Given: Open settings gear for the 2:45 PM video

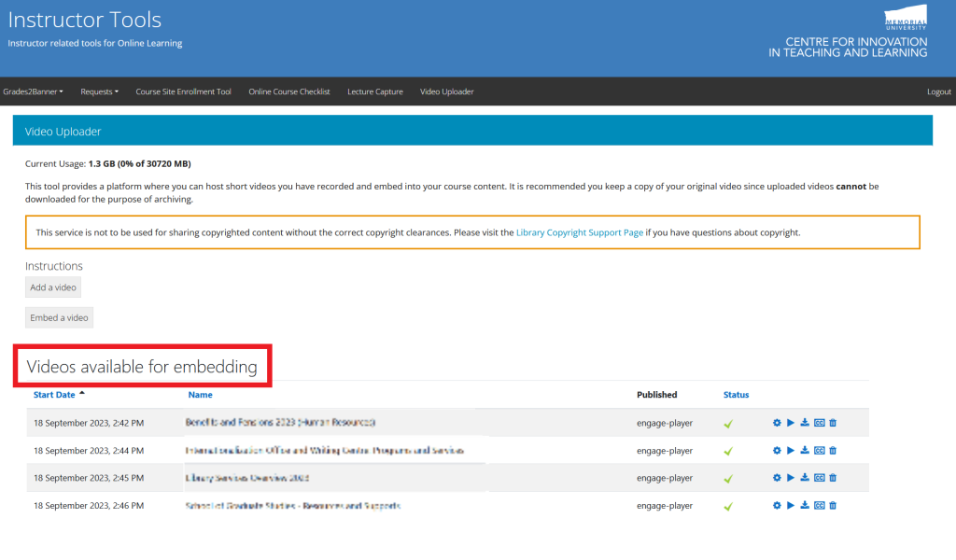Looking at the screenshot, I should pos(777,478).
